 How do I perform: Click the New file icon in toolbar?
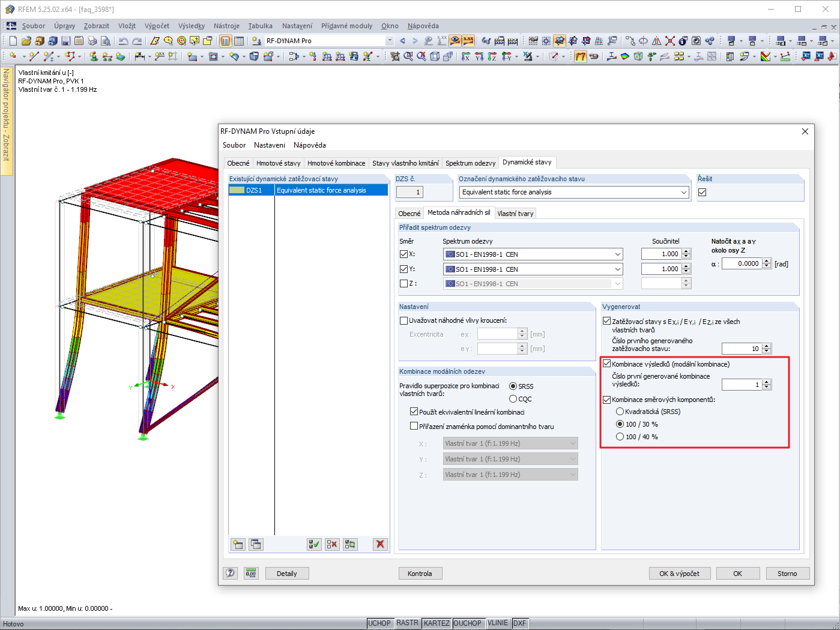point(13,41)
